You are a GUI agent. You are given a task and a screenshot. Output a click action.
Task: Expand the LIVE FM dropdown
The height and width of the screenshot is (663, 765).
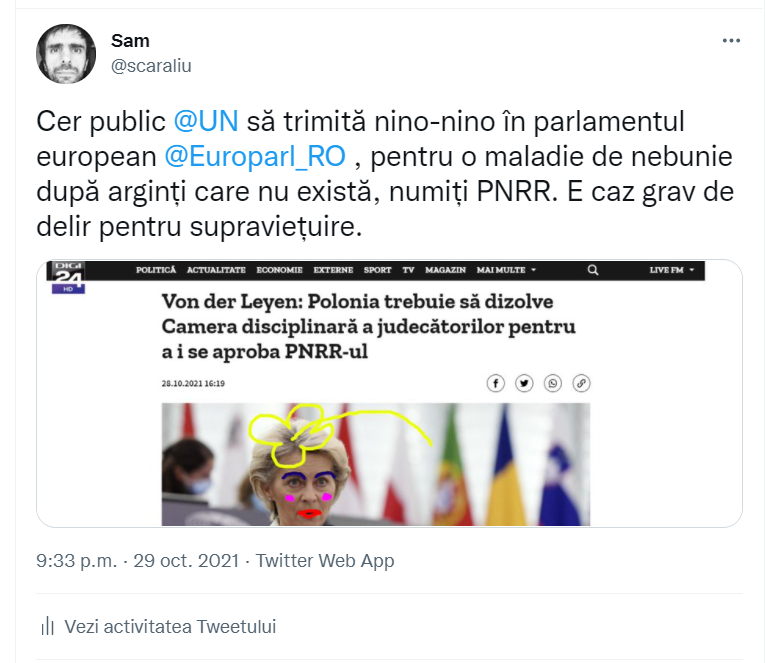coord(671,270)
